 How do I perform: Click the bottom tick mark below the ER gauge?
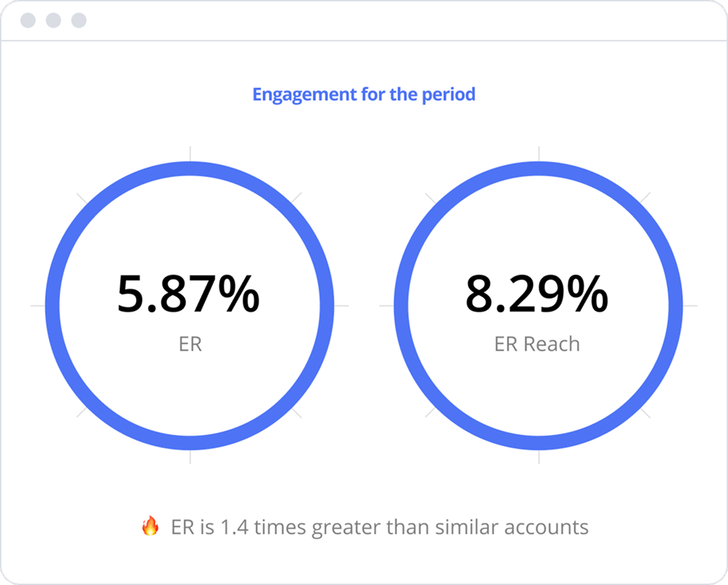point(190,458)
